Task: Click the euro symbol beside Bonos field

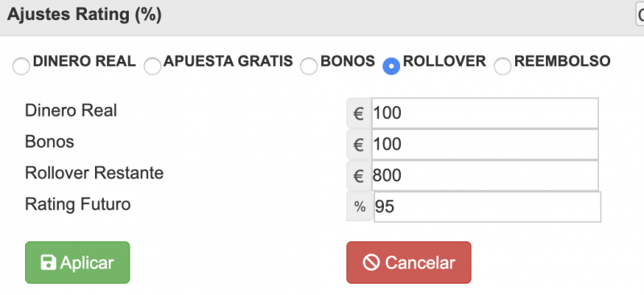Action: pyautogui.click(x=359, y=145)
